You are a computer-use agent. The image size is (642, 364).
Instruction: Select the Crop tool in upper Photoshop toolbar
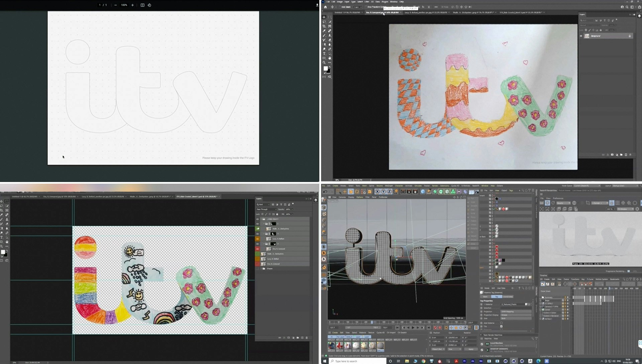324,26
